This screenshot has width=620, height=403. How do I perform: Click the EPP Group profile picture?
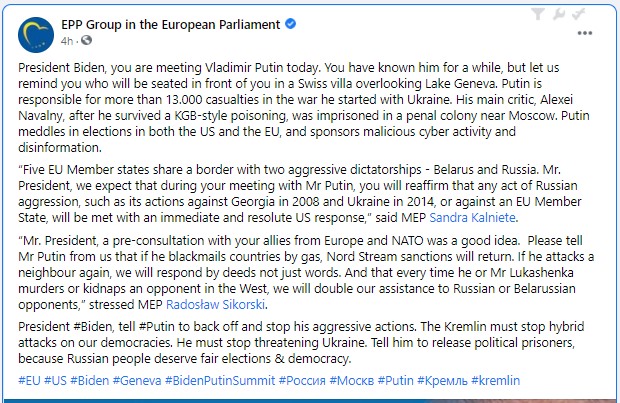36,35
